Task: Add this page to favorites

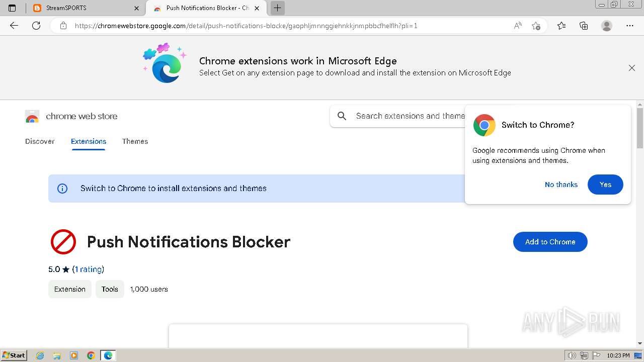Action: 536,26
